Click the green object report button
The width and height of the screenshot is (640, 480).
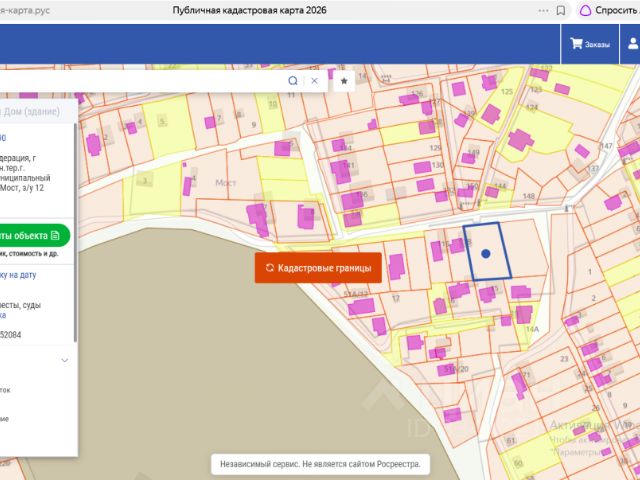(x=35, y=236)
